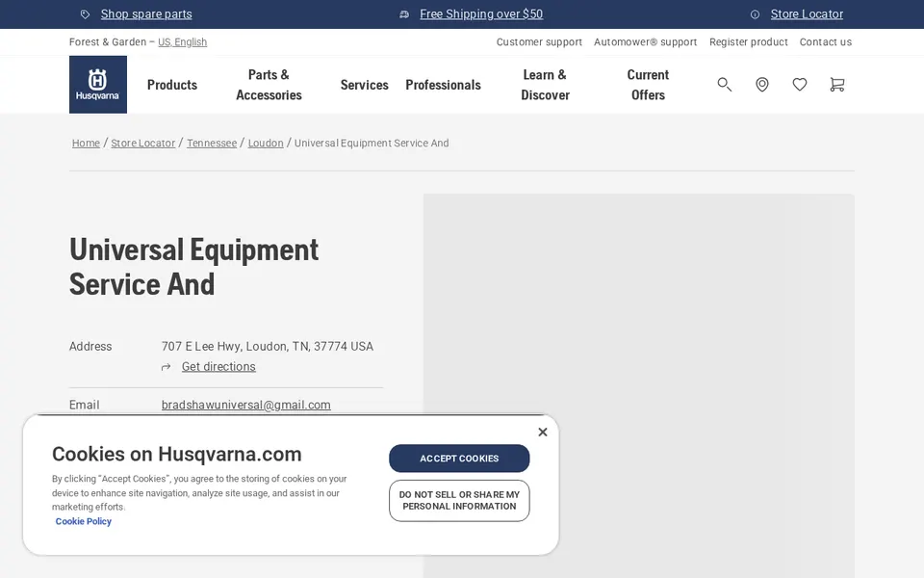924x578 pixels.
Task: Open the Learn & Discover menu
Action: 545,85
